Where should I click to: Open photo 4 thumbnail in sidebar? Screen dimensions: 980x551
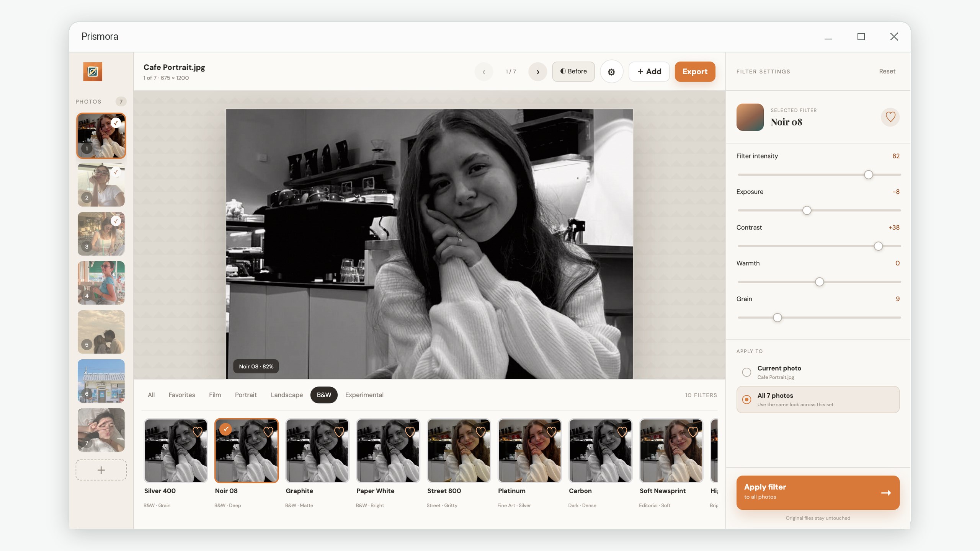(x=101, y=283)
